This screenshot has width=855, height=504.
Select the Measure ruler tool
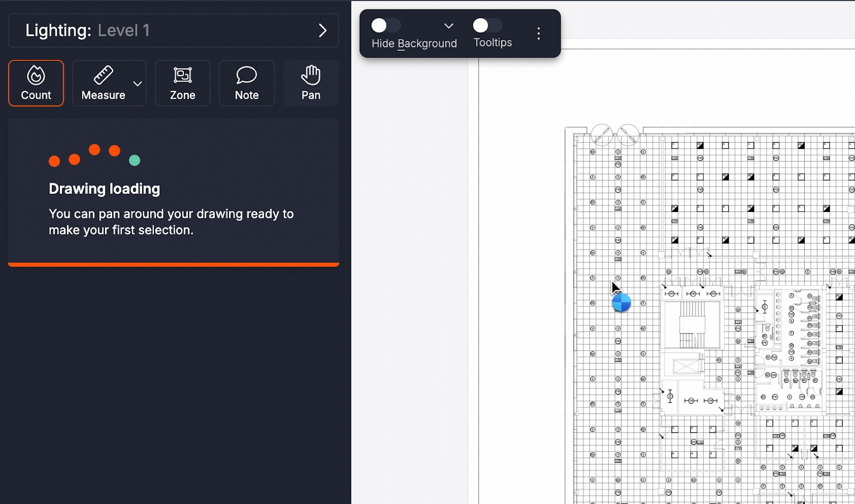pos(103,83)
